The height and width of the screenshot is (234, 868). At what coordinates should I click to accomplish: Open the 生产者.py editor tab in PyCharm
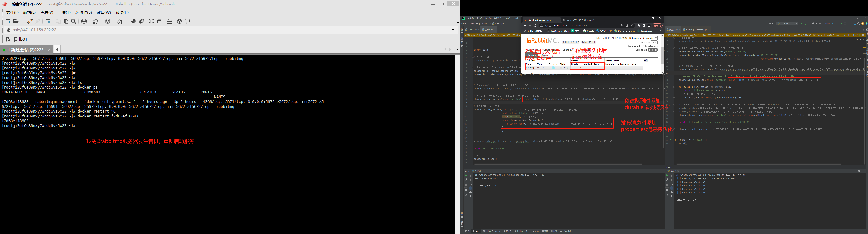(x=489, y=30)
